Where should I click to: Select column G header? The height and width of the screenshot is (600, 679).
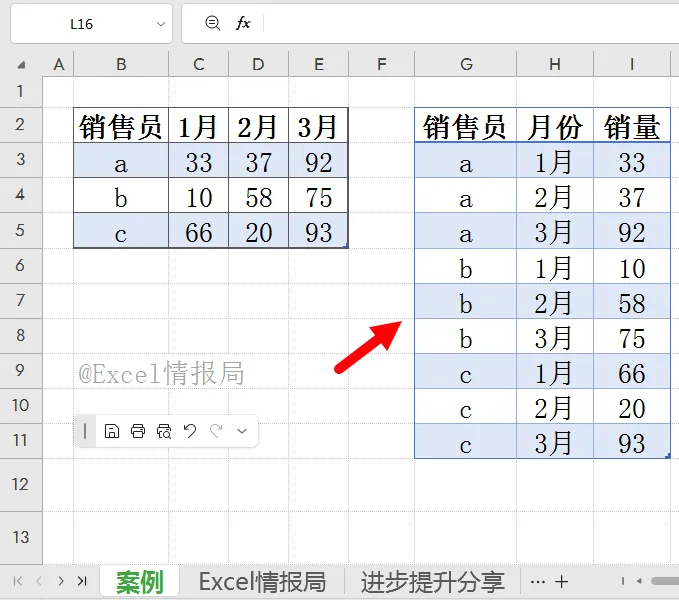(x=466, y=65)
